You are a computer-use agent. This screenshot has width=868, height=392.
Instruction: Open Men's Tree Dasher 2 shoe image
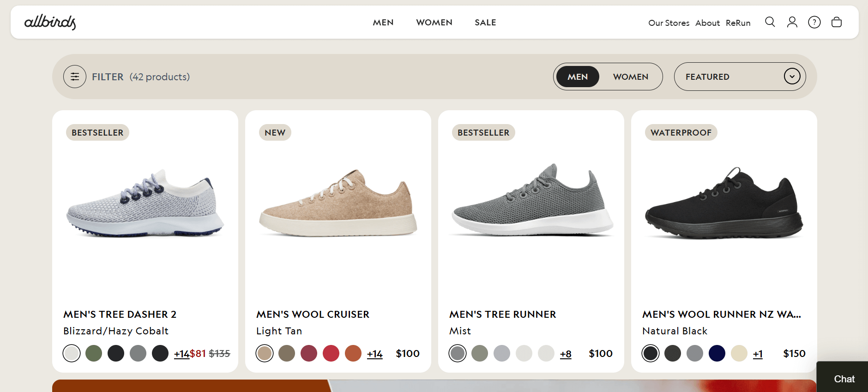coord(145,203)
